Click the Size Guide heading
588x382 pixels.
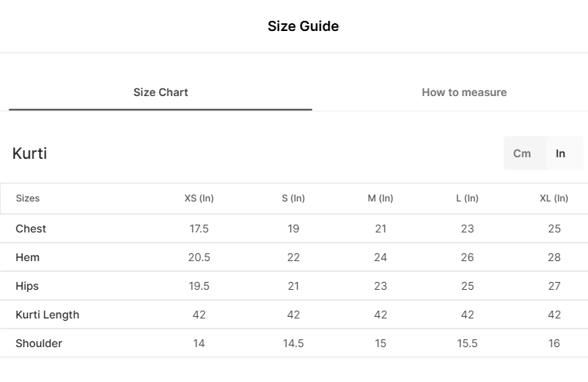coord(303,26)
